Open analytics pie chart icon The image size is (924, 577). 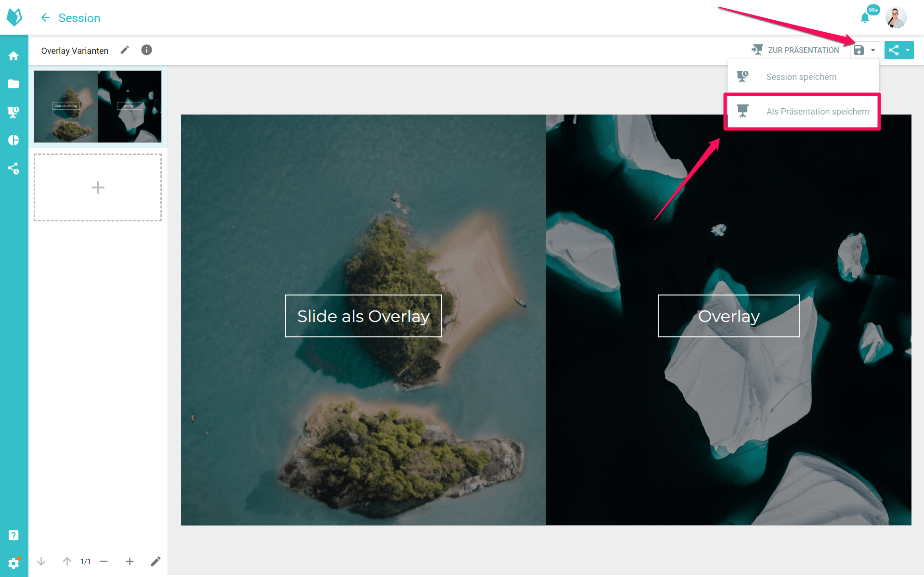(13, 140)
